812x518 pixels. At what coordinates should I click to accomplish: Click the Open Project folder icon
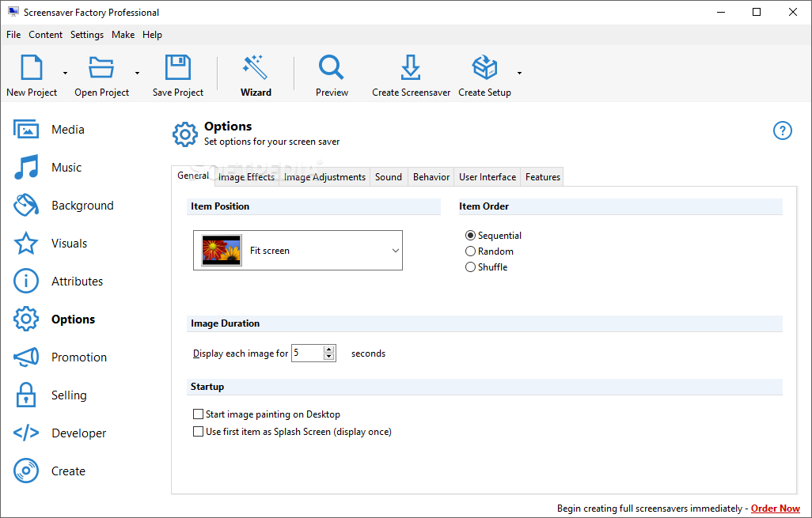pyautogui.click(x=101, y=67)
